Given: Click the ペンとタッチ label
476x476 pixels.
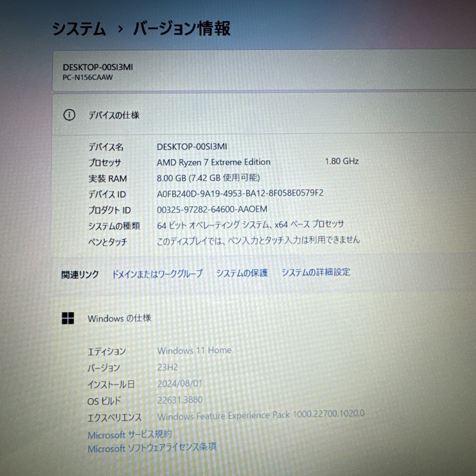Looking at the screenshot, I should 107,242.
